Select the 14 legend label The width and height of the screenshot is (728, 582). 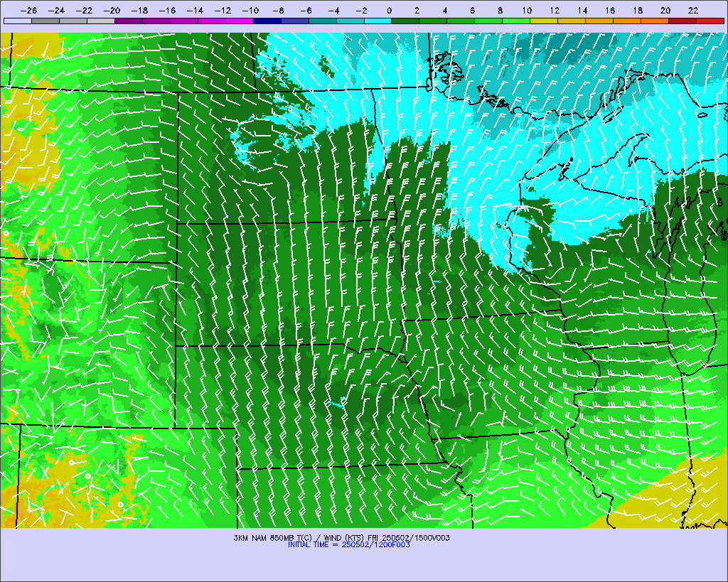point(582,10)
